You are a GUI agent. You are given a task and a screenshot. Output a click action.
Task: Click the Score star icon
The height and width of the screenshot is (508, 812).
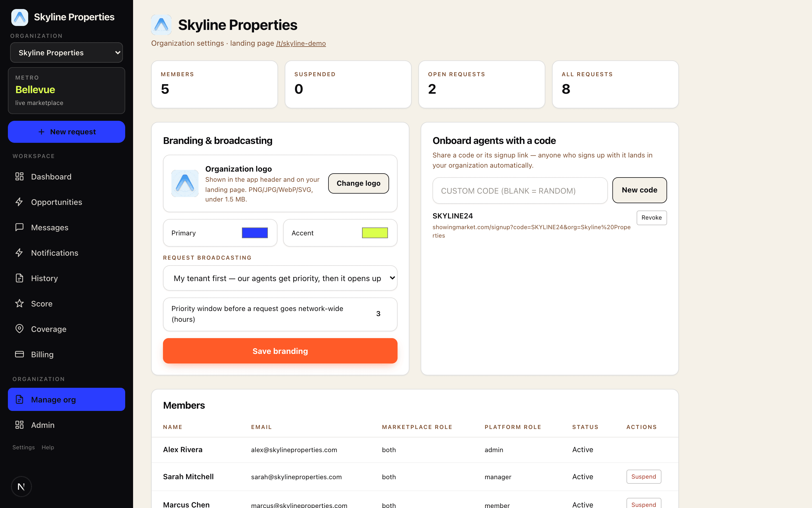click(x=19, y=303)
